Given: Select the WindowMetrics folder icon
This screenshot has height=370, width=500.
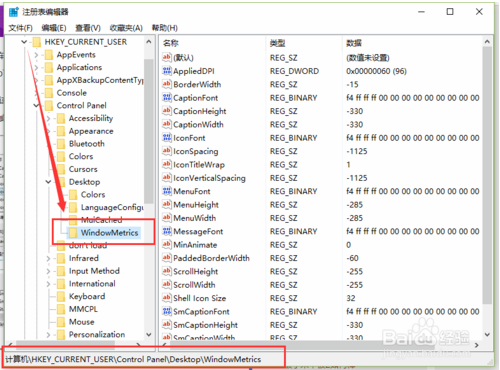Looking at the screenshot, I should tap(73, 233).
